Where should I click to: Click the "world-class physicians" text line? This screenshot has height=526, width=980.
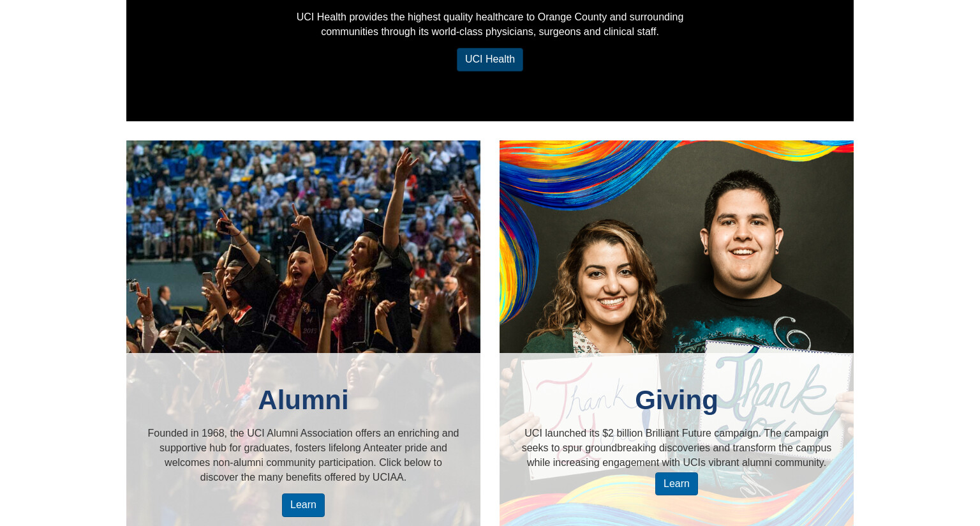click(x=489, y=32)
